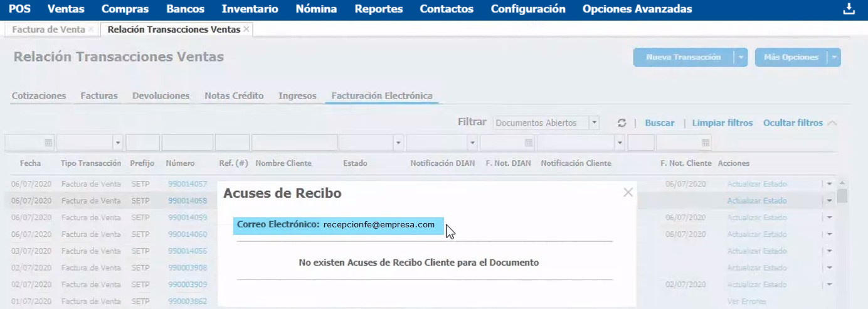Open the Inventario menu
This screenshot has width=868, height=309.
click(250, 9)
